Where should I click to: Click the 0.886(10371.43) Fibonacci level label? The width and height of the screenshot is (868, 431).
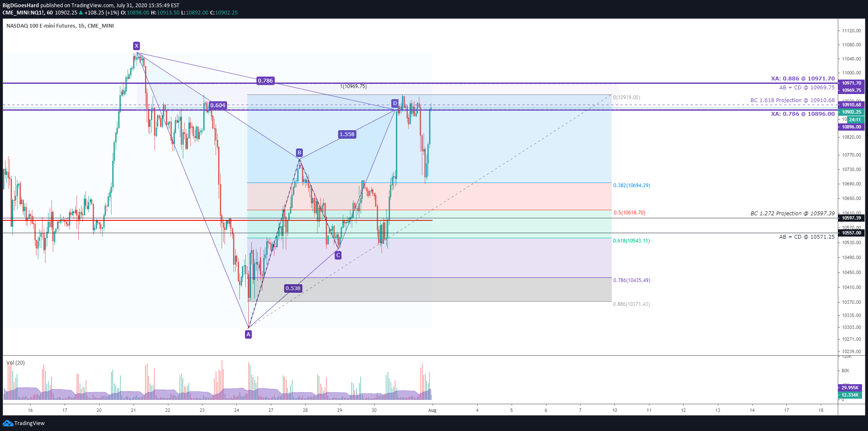tap(632, 304)
